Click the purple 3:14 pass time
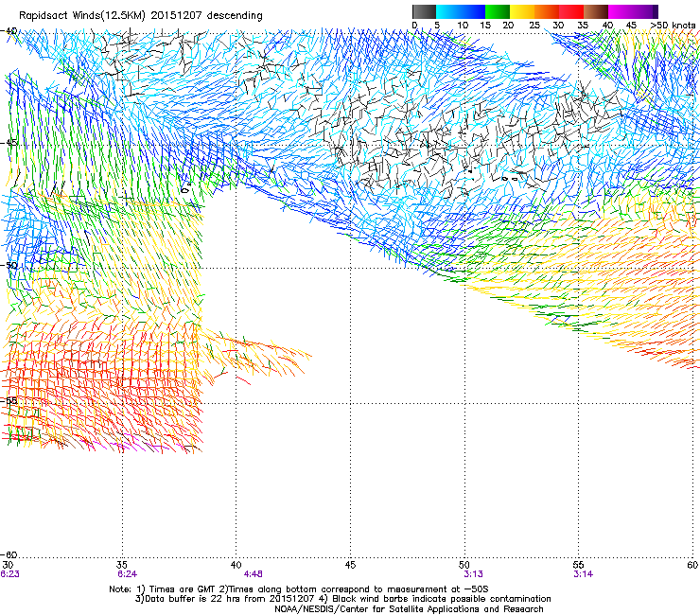 pos(584,574)
